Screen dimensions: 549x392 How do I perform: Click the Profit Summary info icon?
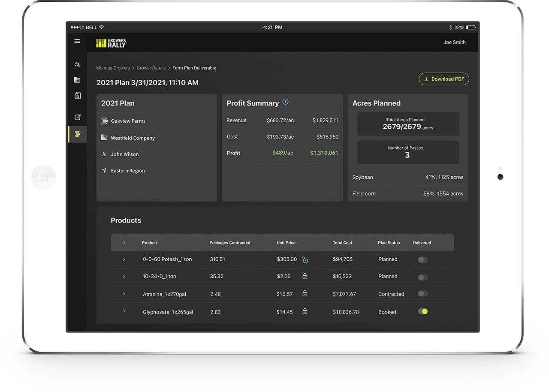tap(285, 102)
